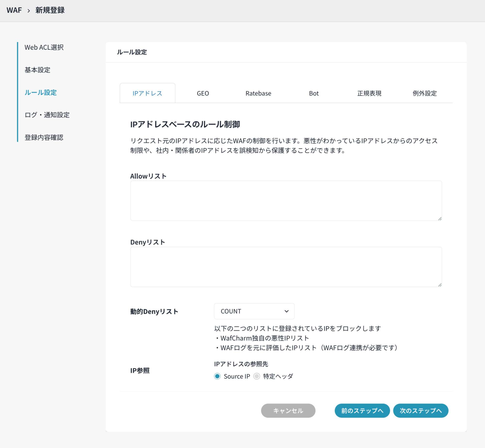Screen dimensions: 485x448
Task: Select the IPアドレス tab
Action: click(x=147, y=93)
